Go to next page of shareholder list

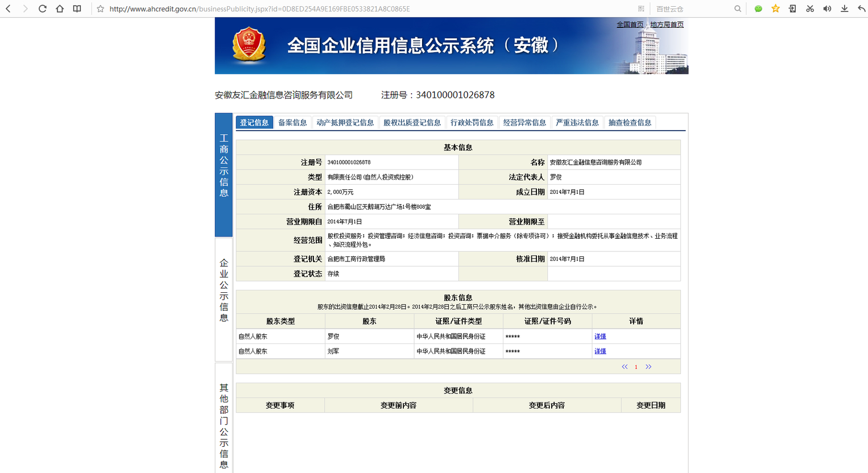coord(648,367)
